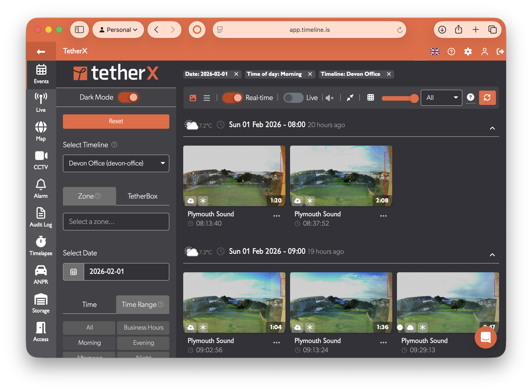Open the Timelapse section
This screenshot has width=532, height=392.
tap(41, 246)
